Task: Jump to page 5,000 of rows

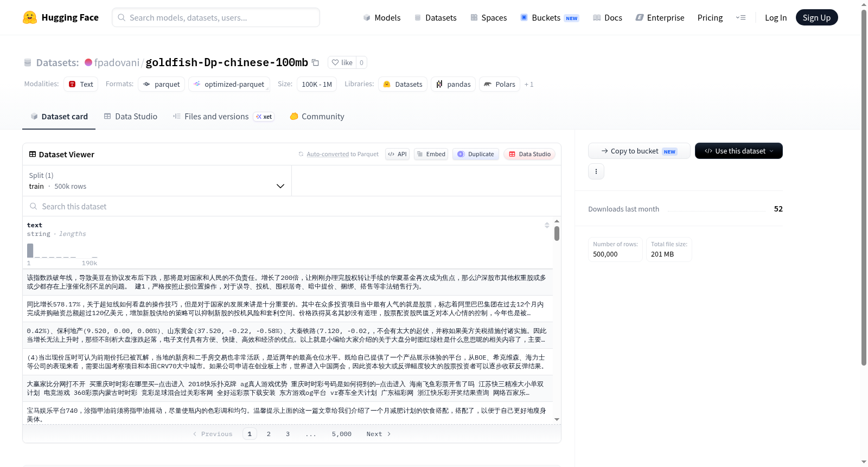Action: click(x=342, y=434)
